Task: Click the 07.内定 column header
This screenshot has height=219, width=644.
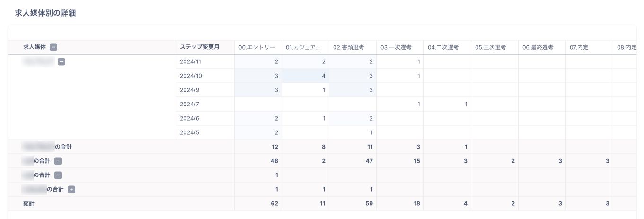Action: pos(579,47)
